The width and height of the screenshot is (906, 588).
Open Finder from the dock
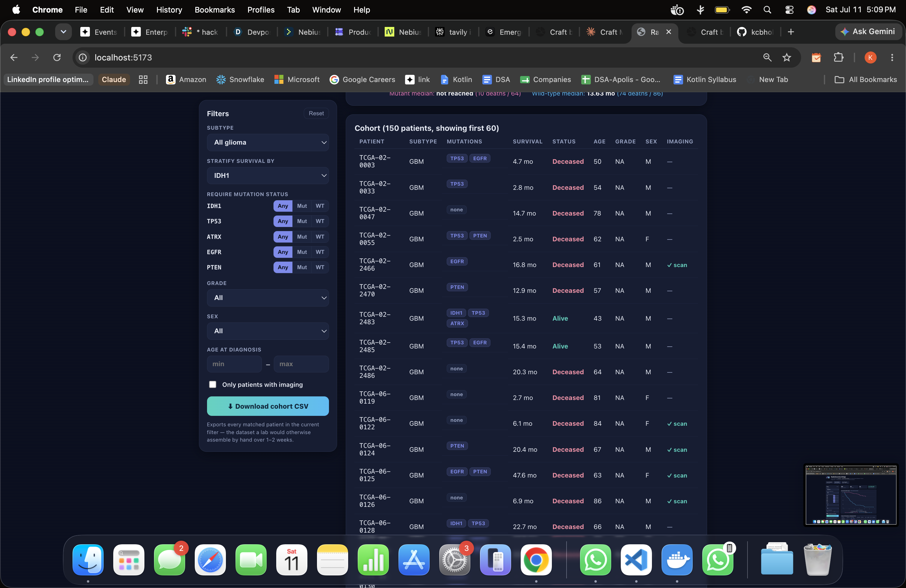(88, 560)
